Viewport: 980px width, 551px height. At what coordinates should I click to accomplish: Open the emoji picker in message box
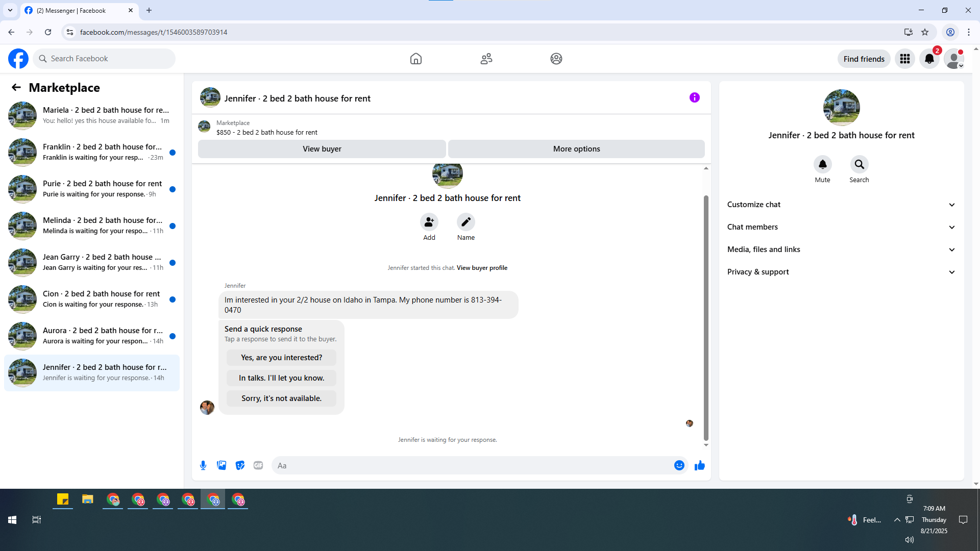tap(679, 465)
